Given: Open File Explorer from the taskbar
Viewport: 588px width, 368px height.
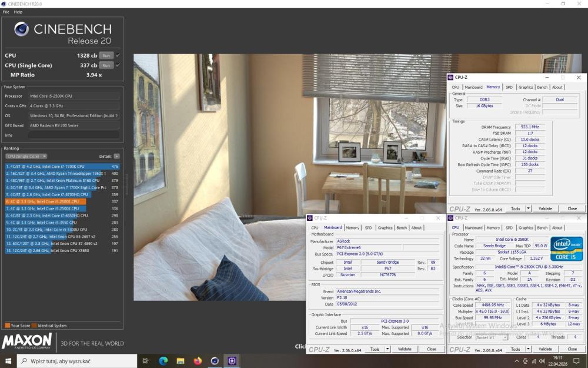Looking at the screenshot, I should point(181,361).
